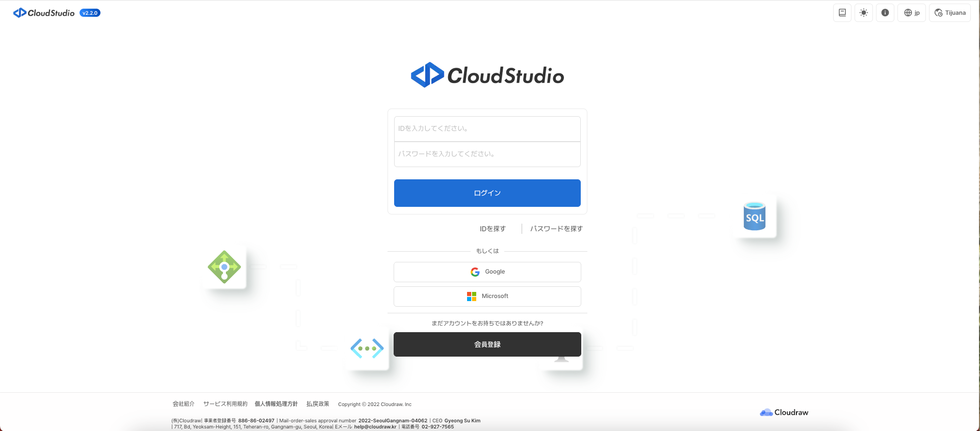
Task: Open the info icon in header
Action: pyautogui.click(x=885, y=13)
